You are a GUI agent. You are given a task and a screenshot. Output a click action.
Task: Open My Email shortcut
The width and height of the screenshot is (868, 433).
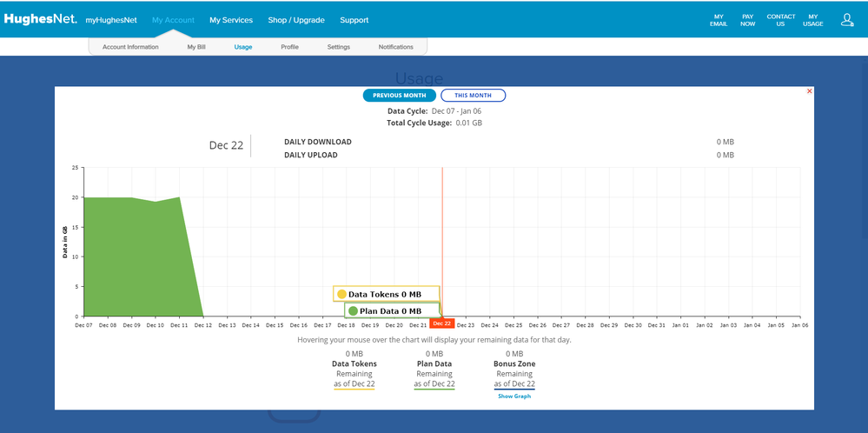click(x=719, y=20)
